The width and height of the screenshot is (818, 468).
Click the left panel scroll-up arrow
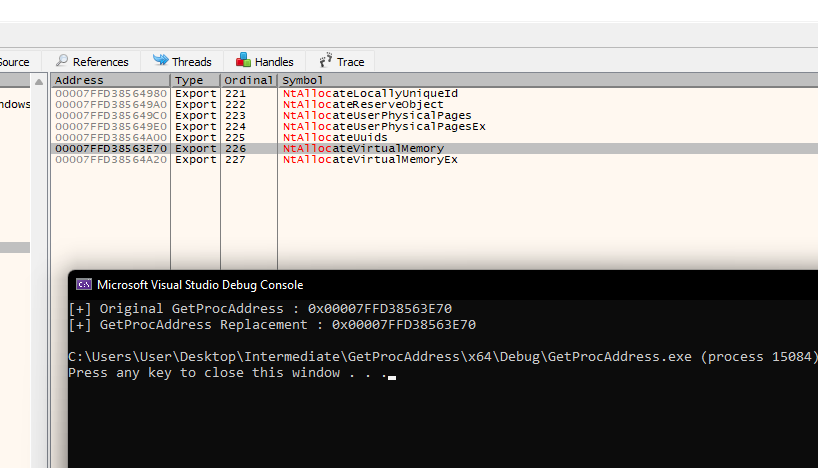coord(39,82)
